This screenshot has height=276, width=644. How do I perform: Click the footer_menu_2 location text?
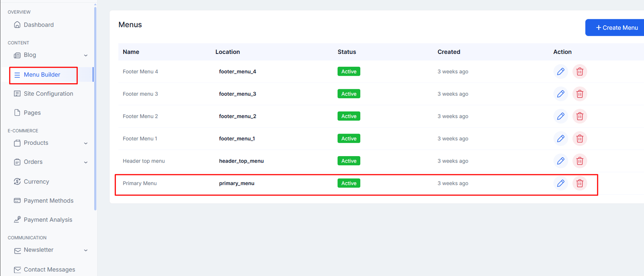point(237,116)
